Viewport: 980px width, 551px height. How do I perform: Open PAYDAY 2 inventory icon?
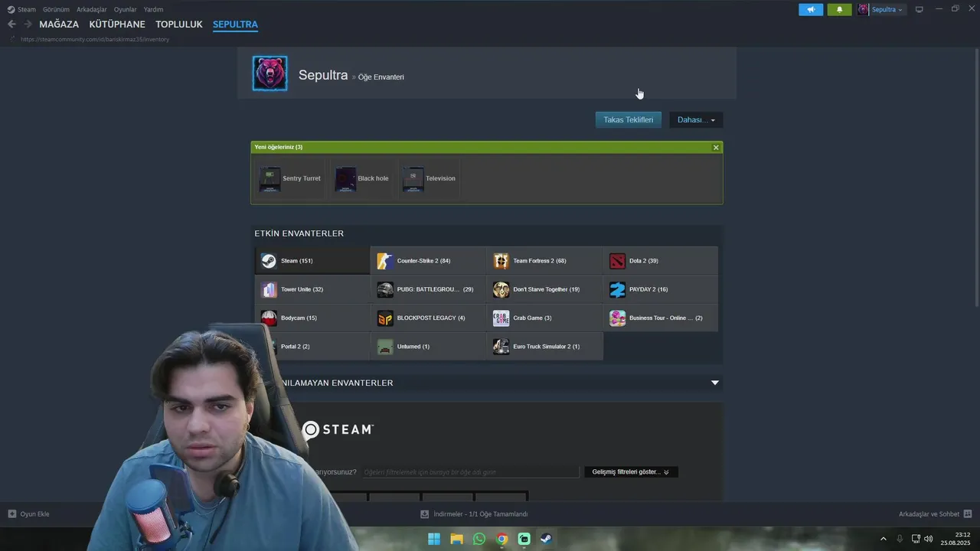(x=617, y=289)
